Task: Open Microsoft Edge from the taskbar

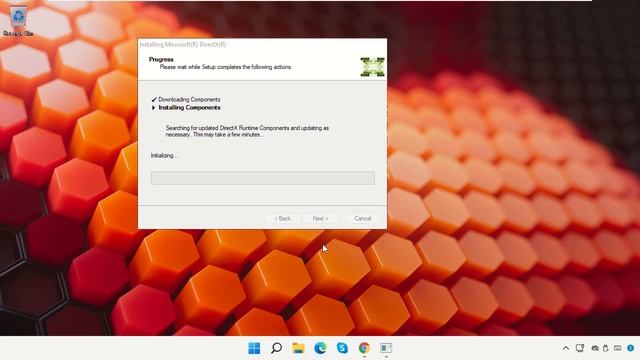Action: [320, 348]
